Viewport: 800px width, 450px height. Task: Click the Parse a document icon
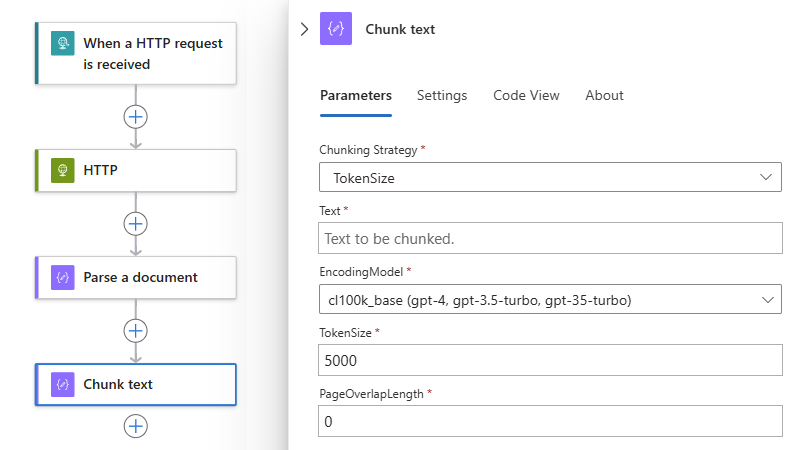pos(62,277)
